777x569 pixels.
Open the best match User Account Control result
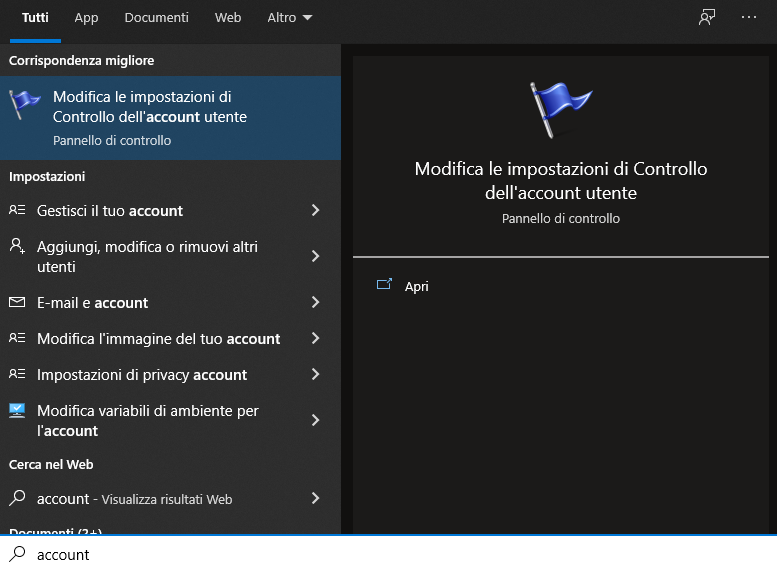[x=170, y=118]
